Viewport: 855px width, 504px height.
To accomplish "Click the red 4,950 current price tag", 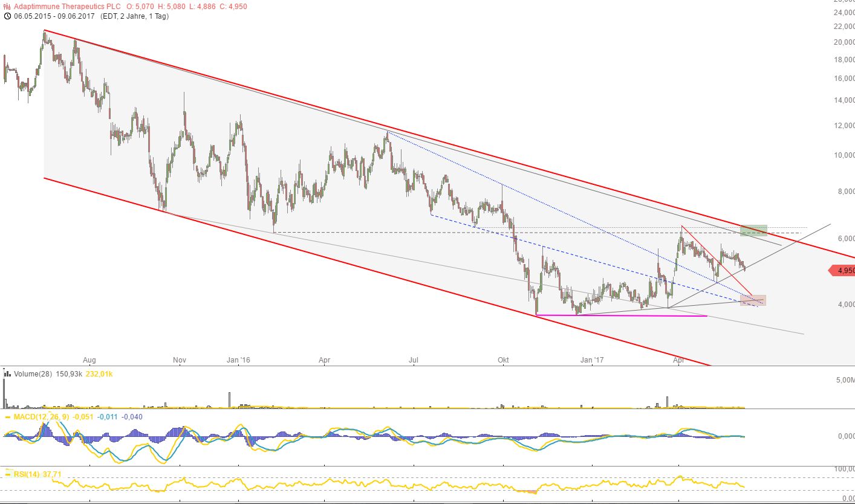I will click(x=841, y=271).
